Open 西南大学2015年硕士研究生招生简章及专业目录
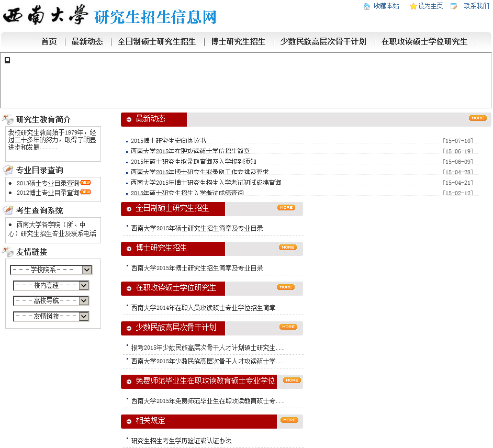Screen dimensions: 493x448 pyautogui.click(x=197, y=228)
